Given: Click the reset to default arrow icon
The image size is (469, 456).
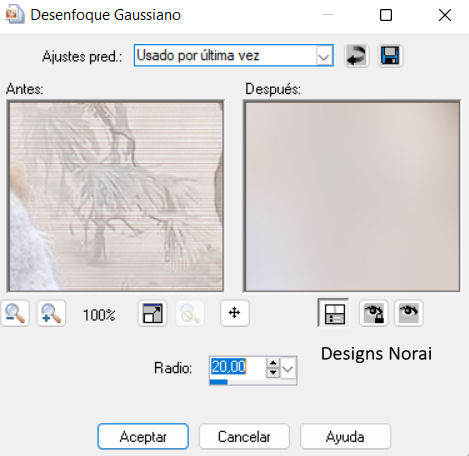Looking at the screenshot, I should [x=356, y=55].
